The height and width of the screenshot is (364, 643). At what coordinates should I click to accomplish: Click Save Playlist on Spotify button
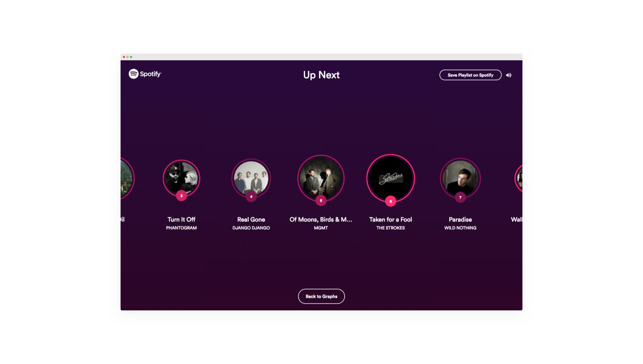tap(470, 75)
